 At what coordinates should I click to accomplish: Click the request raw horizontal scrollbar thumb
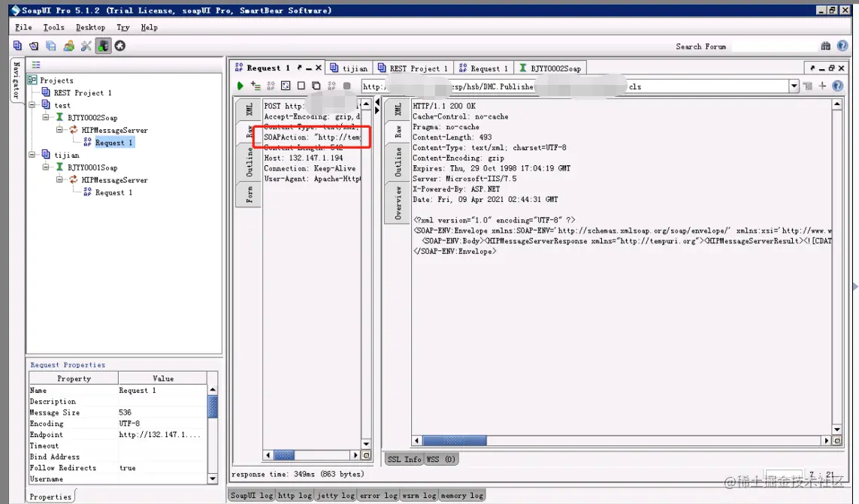(284, 455)
